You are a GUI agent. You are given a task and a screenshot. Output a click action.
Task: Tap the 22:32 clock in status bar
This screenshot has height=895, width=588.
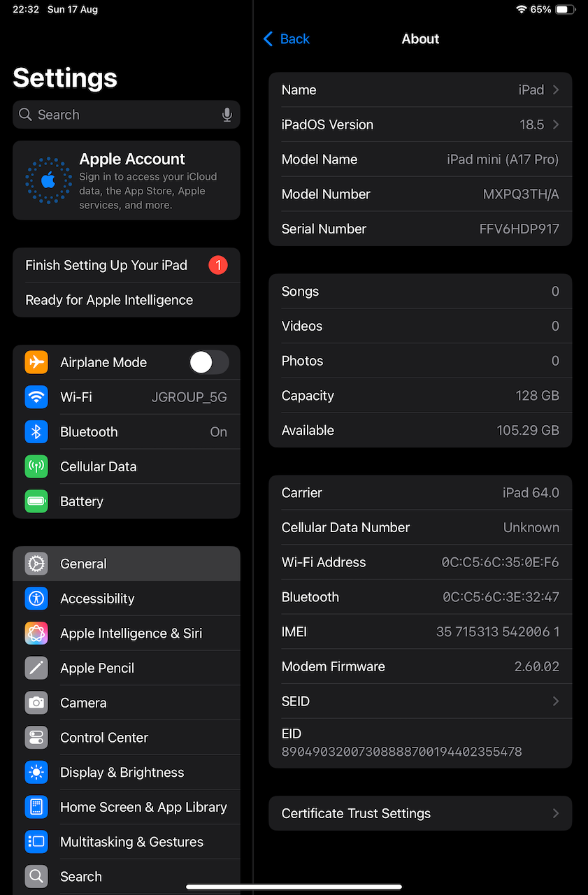[x=26, y=10]
